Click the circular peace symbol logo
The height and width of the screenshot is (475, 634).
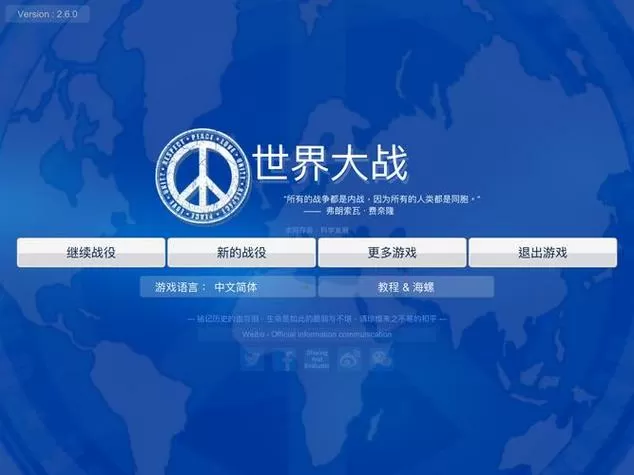tap(203, 177)
